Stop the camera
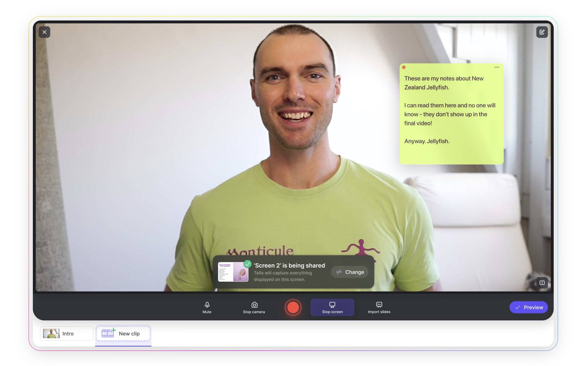The height and width of the screenshot is (366, 588). point(254,307)
